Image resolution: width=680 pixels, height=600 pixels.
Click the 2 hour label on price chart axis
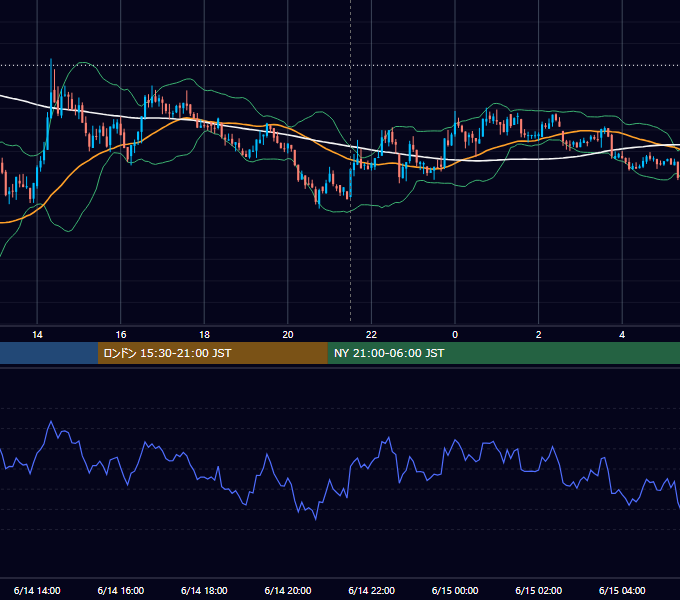click(x=539, y=335)
